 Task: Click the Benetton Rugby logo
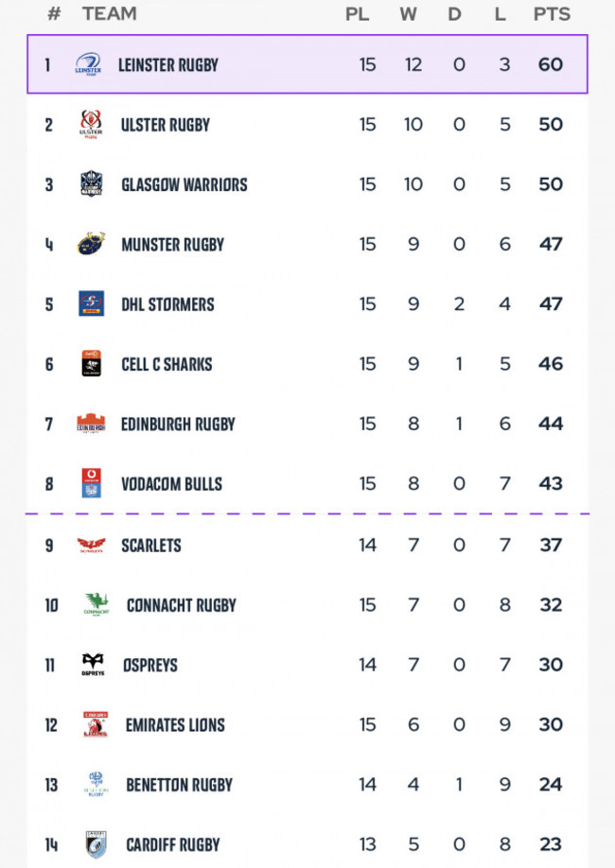(96, 785)
